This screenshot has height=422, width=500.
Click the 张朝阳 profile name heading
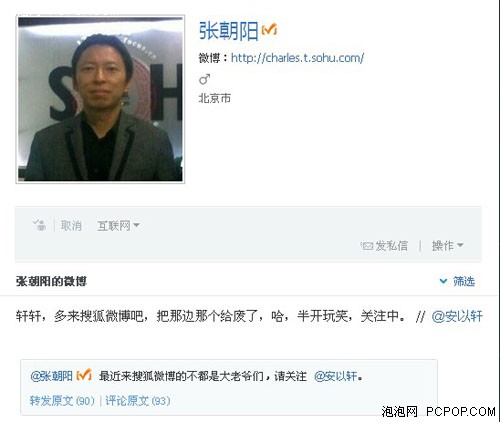click(229, 31)
